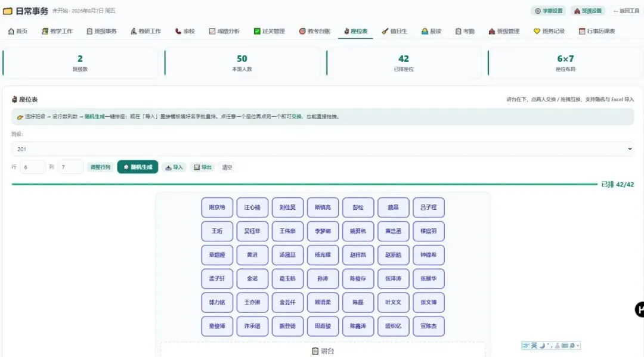Select seat 孙涛
Image resolution: width=644 pixels, height=357 pixels.
[323, 278]
